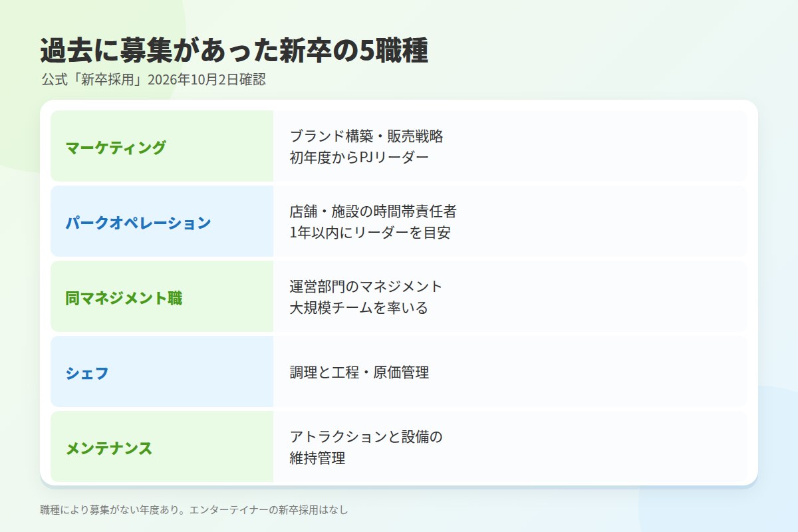Screen dimensions: 798x532
Task: Click the line 初年度からPJリーダー
Action: coord(359,158)
